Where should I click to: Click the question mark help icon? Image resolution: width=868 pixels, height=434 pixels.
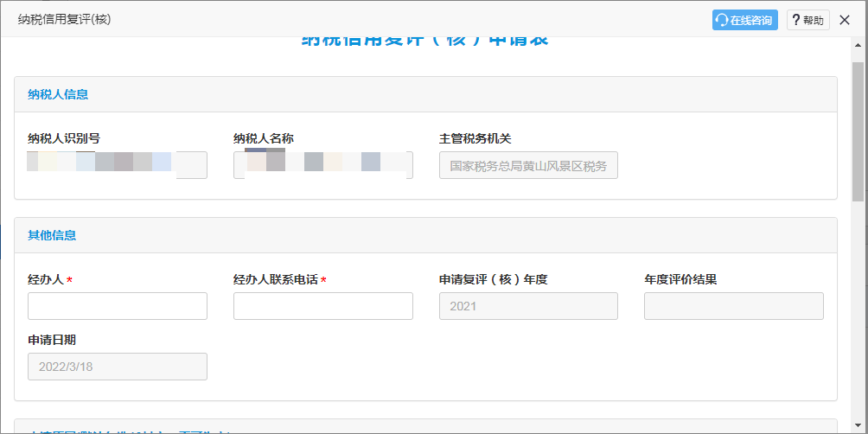[x=796, y=21]
